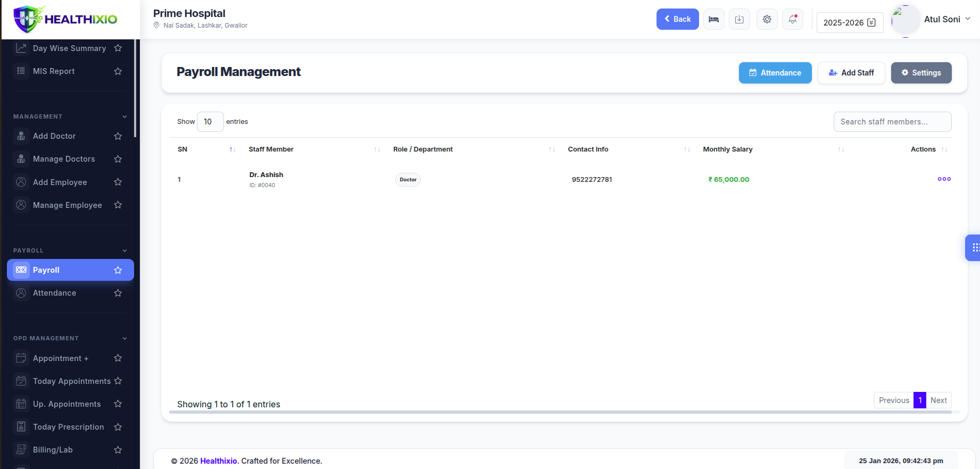The width and height of the screenshot is (980, 469).
Task: Open Today Appointments in the sidebar
Action: pyautogui.click(x=70, y=381)
